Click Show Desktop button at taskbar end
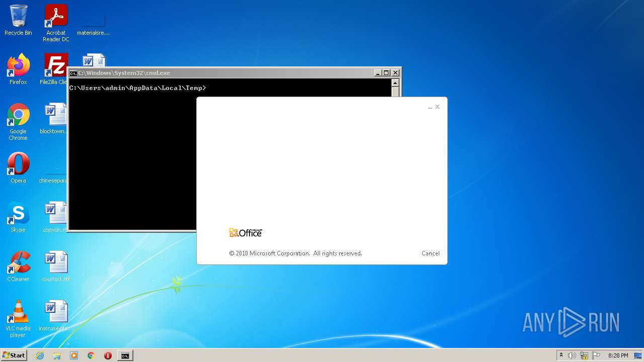The image size is (644, 362). (639, 355)
